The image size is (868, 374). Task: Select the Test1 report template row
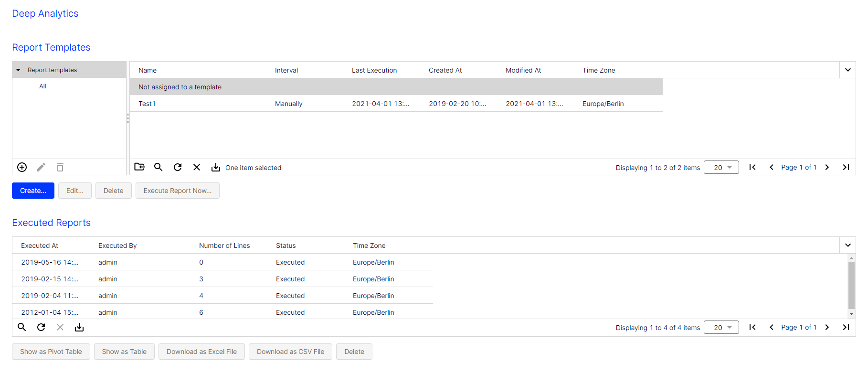tap(147, 104)
